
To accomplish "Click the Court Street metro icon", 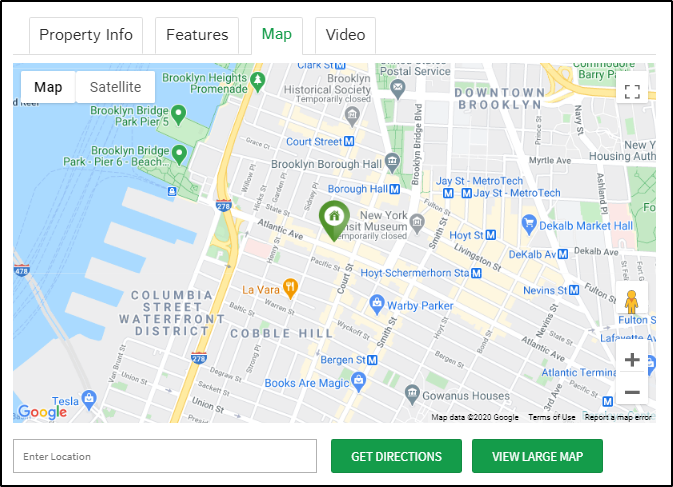I will pos(349,141).
